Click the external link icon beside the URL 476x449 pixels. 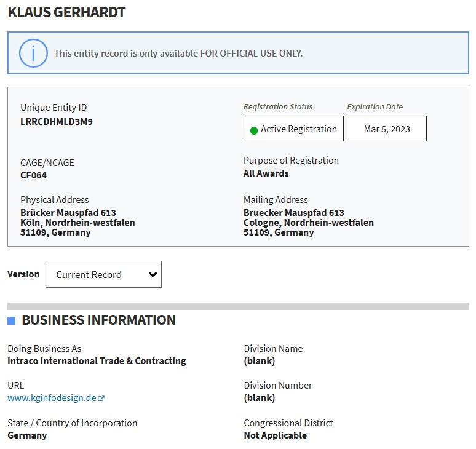(x=101, y=399)
